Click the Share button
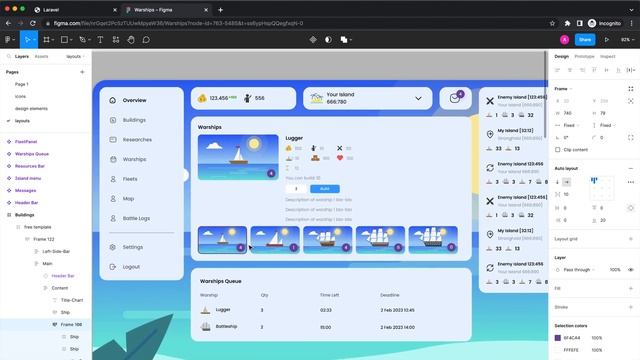 585,40
